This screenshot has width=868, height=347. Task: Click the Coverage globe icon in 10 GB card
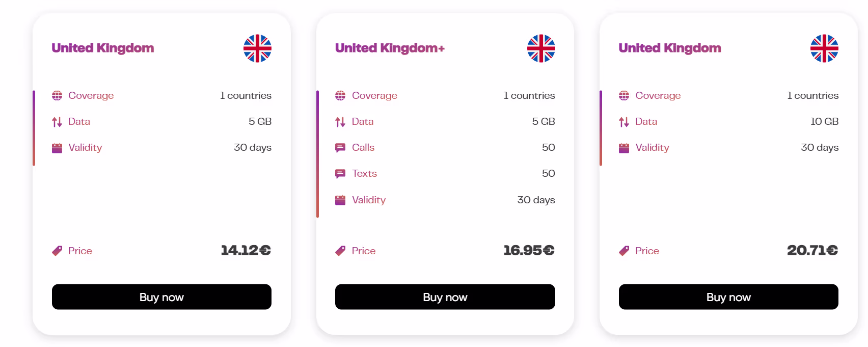coord(624,96)
